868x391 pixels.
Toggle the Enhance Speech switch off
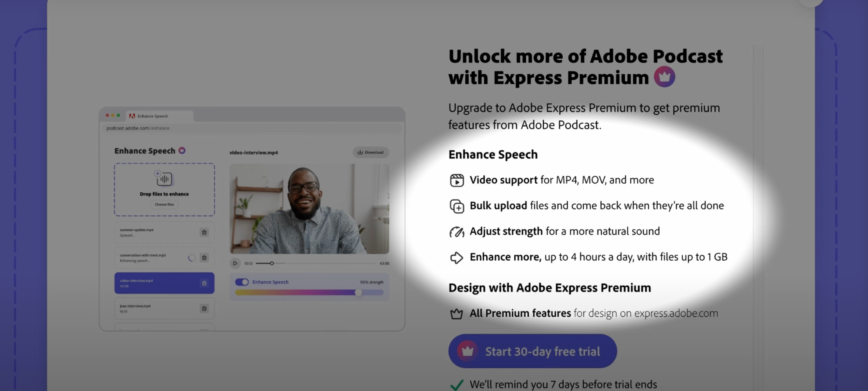pos(242,282)
